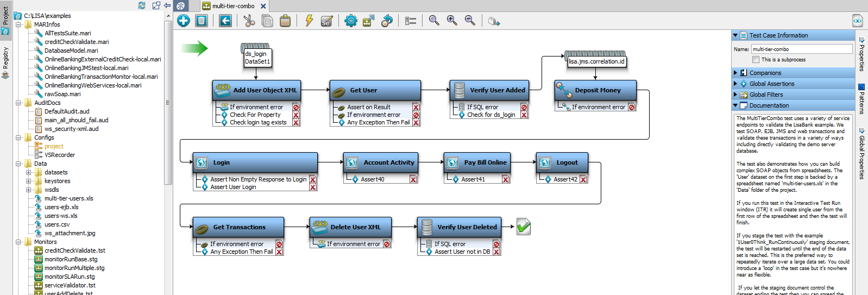The image size is (868, 295).
Task: Click the blue plus add step icon
Action: [184, 21]
